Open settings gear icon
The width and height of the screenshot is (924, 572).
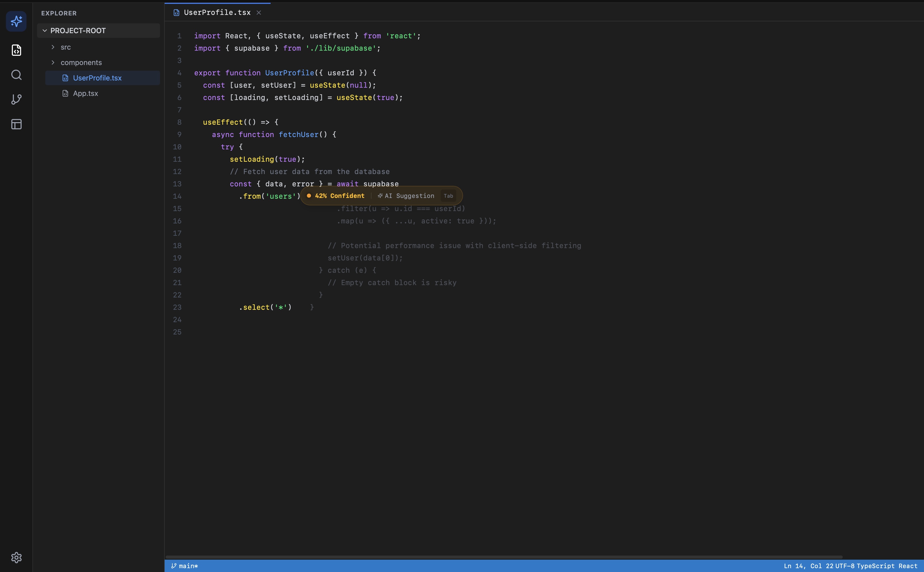16,557
